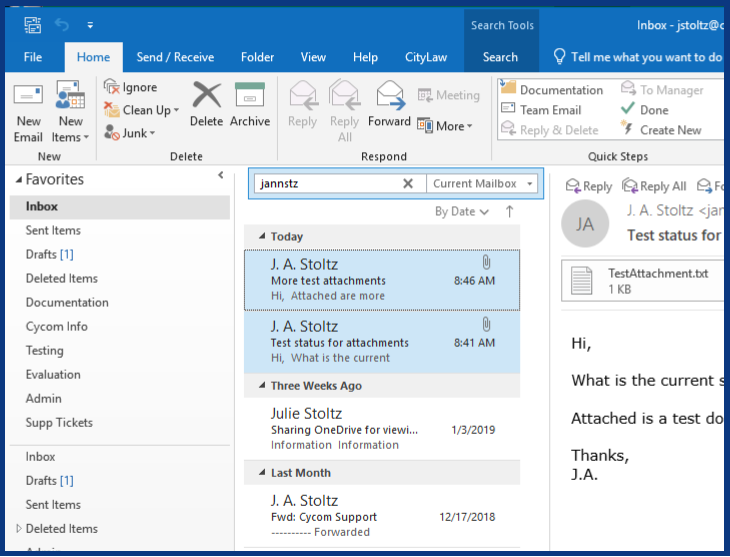Collapse the Three Weeks Ago group
The image size is (730, 557).
pos(262,385)
